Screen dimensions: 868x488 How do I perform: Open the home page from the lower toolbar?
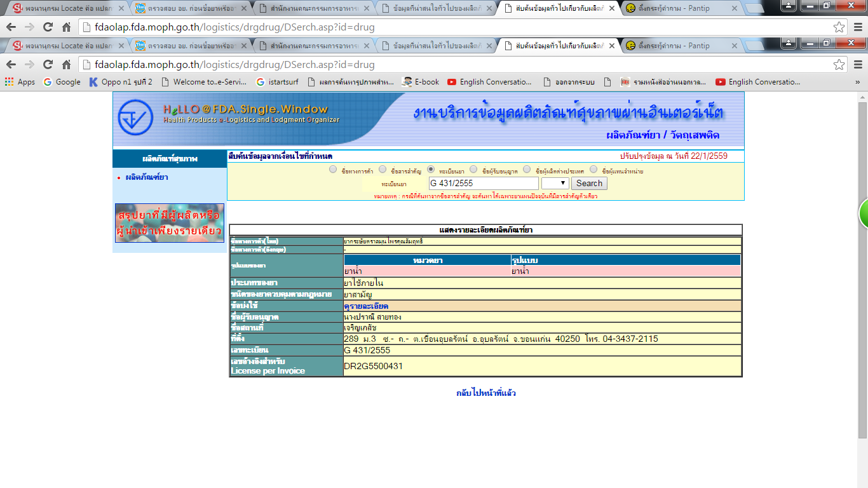66,64
